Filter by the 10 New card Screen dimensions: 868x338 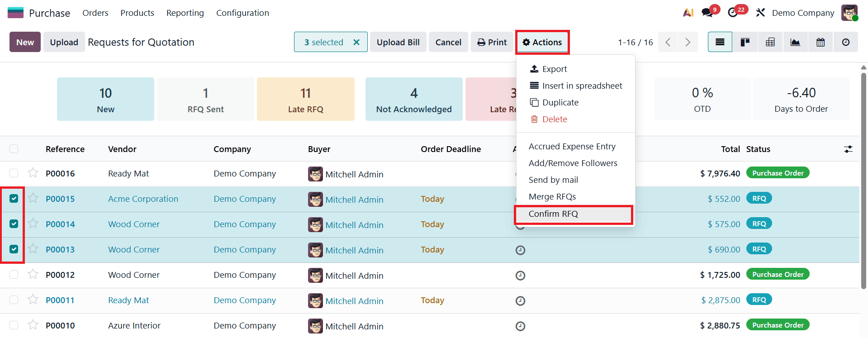[x=105, y=99]
